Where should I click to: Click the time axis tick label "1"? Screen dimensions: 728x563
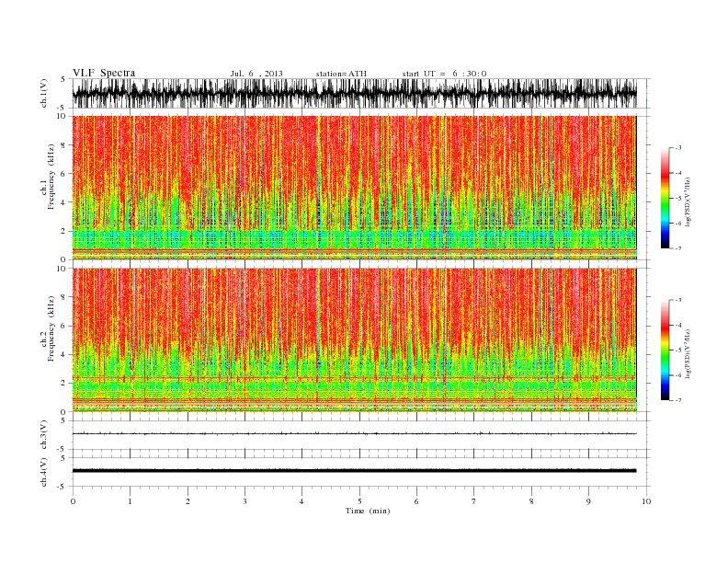(130, 501)
